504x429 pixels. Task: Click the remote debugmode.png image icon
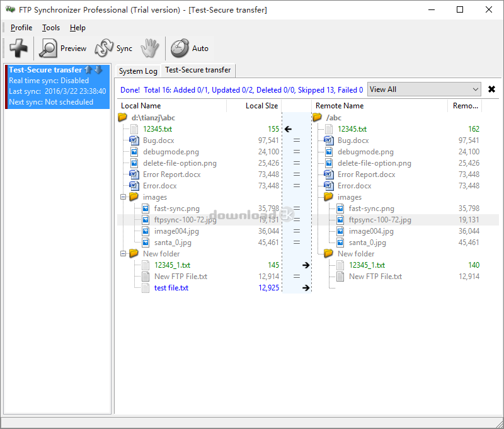tap(329, 152)
